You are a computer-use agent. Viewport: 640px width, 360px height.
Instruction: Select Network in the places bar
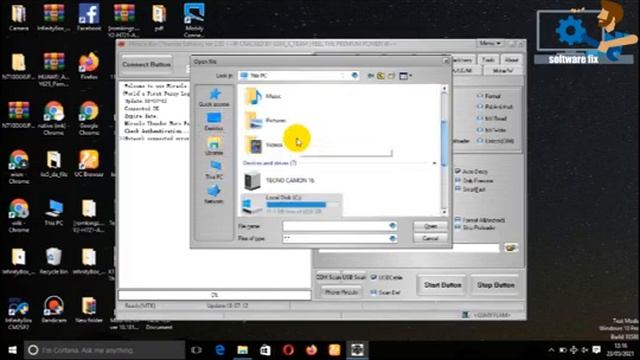(214, 194)
